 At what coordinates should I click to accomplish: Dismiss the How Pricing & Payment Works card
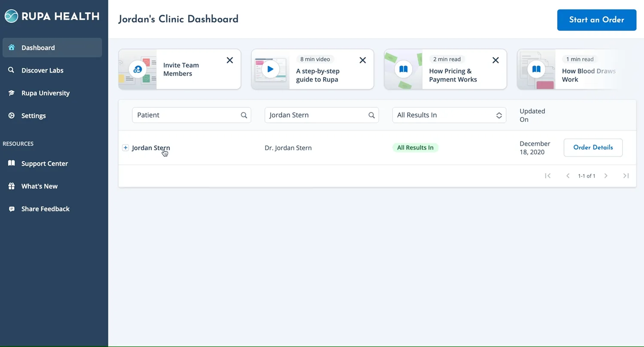coord(495,60)
